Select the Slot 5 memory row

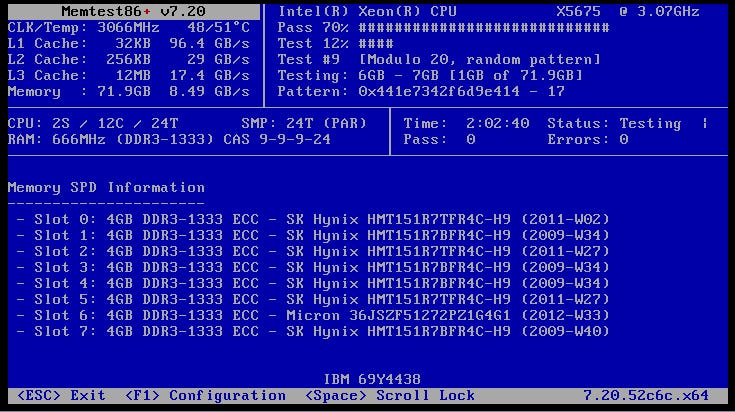pyautogui.click(x=313, y=299)
